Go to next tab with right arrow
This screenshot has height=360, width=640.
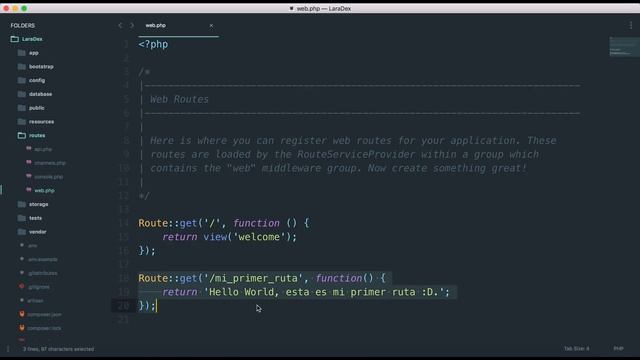[131, 25]
